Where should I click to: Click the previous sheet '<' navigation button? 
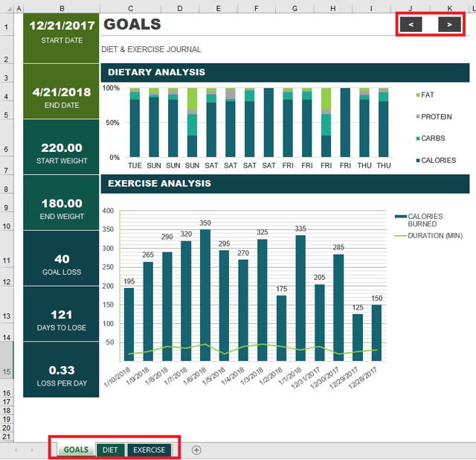coord(411,25)
